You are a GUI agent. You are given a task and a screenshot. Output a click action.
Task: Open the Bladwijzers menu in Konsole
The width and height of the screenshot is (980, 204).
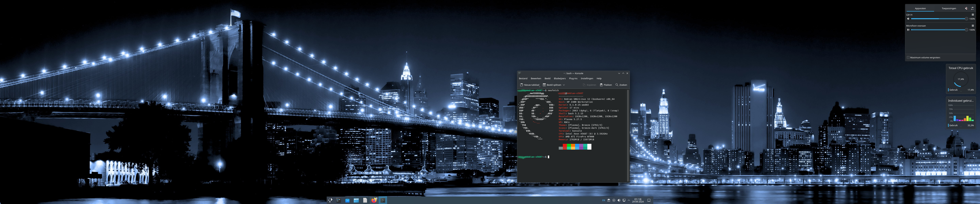tap(560, 79)
